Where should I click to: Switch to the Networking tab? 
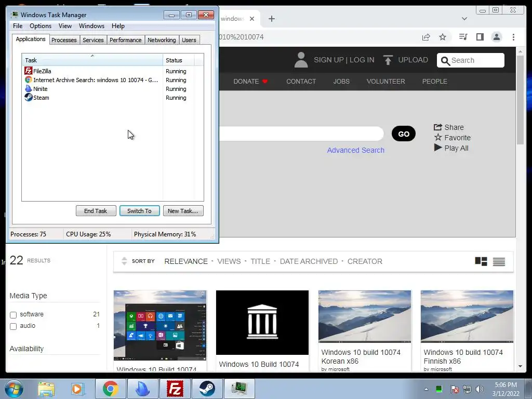(162, 40)
